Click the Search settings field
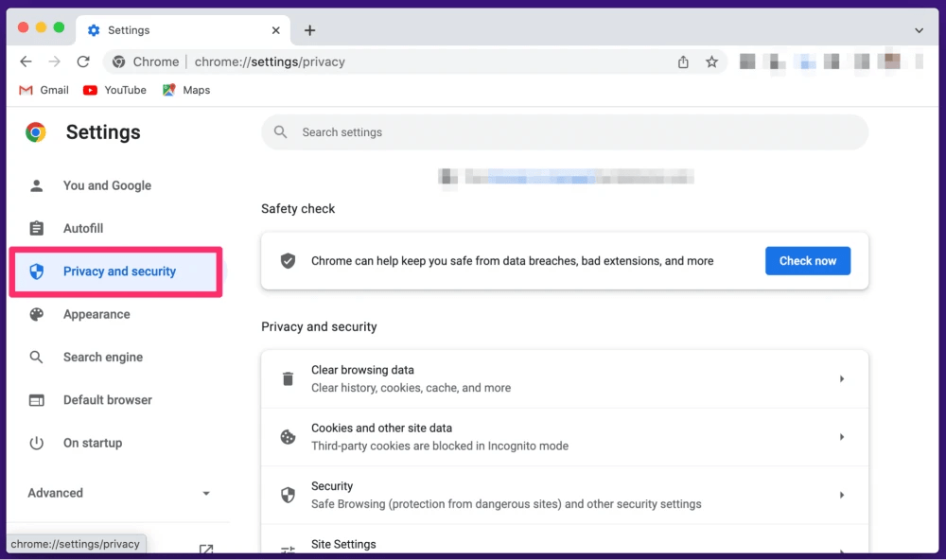 pos(564,131)
